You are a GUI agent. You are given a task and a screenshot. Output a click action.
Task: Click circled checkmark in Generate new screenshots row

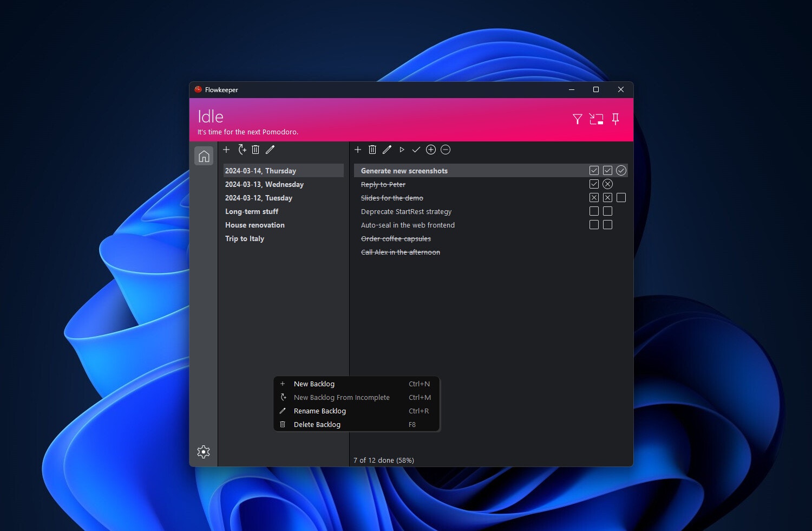tap(621, 171)
